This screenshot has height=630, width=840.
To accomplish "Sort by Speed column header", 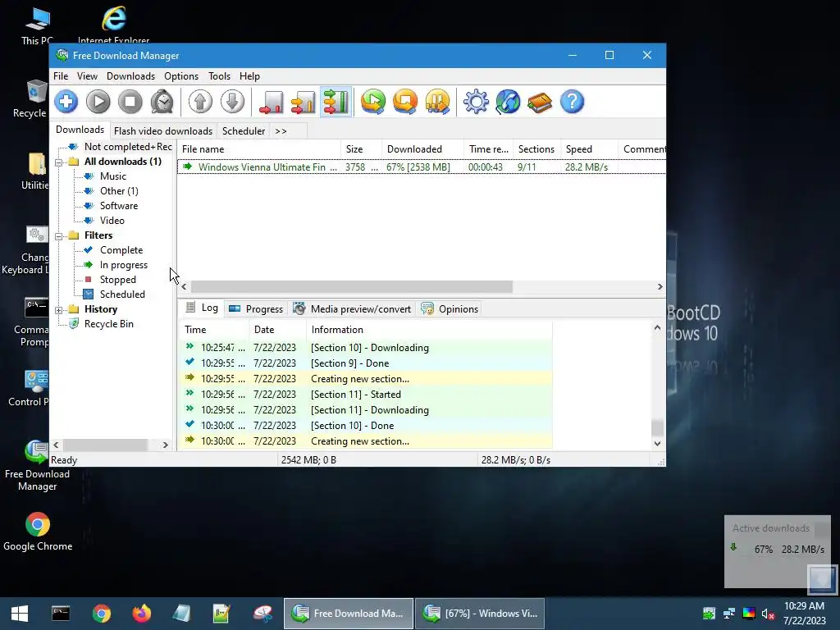I will click(589, 149).
